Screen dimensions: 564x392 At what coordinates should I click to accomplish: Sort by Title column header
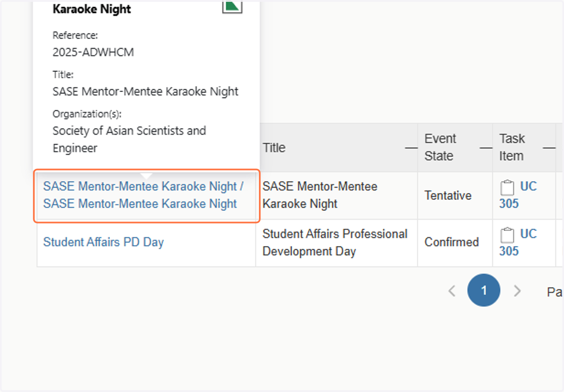(274, 147)
